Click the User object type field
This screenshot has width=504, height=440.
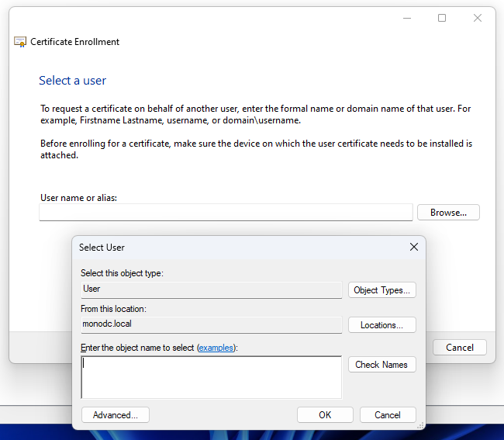coord(211,289)
